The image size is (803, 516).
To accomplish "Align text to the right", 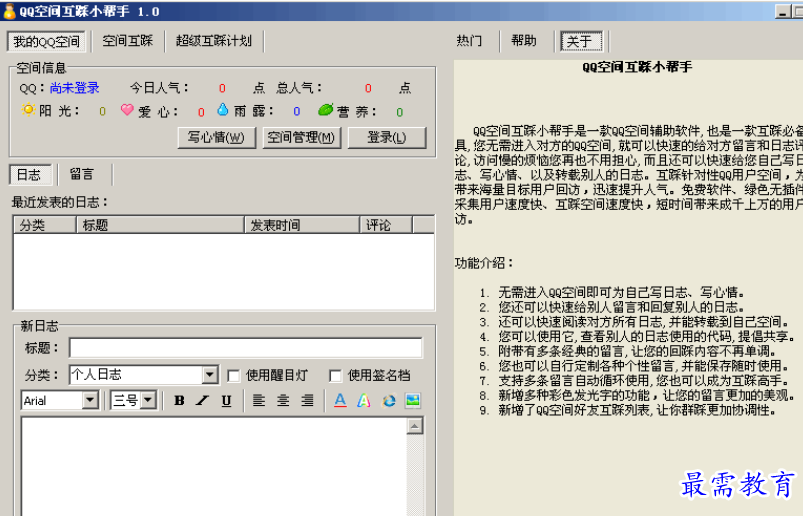I will [307, 400].
